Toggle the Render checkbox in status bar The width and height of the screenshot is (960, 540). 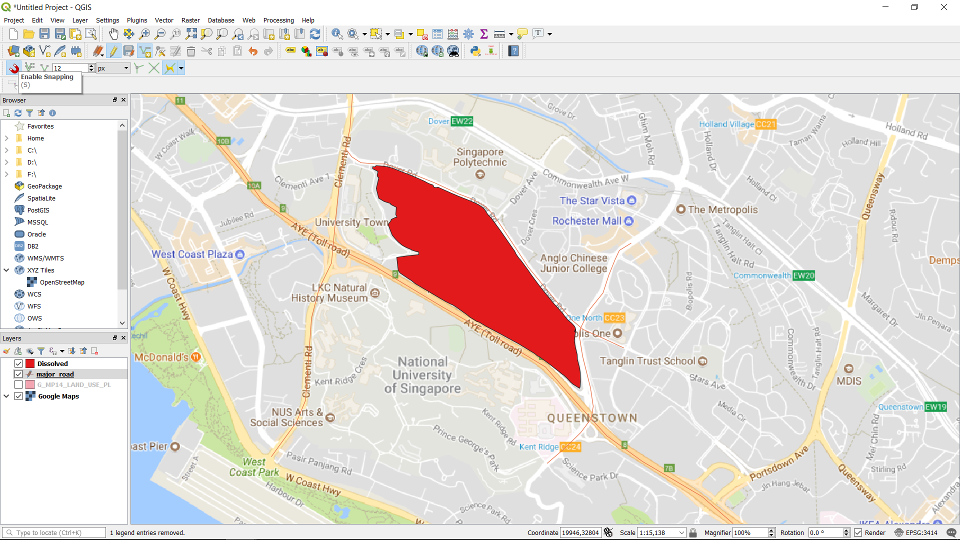858,533
